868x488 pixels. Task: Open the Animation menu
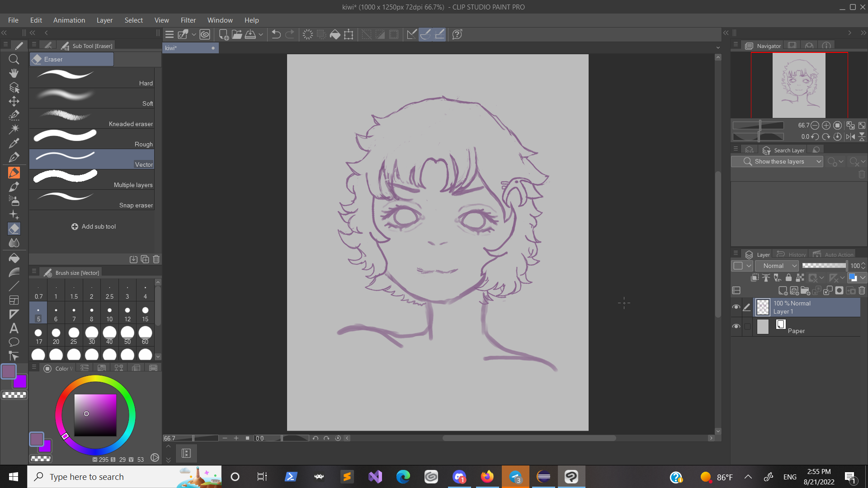[x=69, y=20]
